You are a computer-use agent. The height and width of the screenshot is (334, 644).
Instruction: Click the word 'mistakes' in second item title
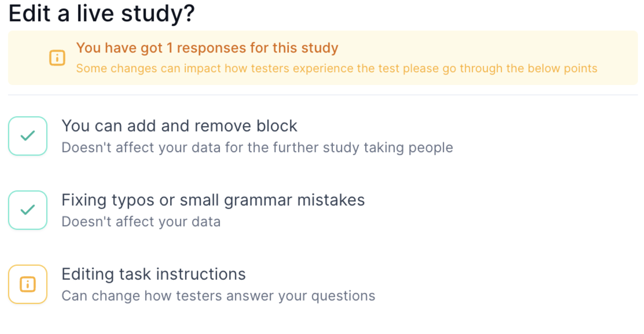click(x=331, y=200)
